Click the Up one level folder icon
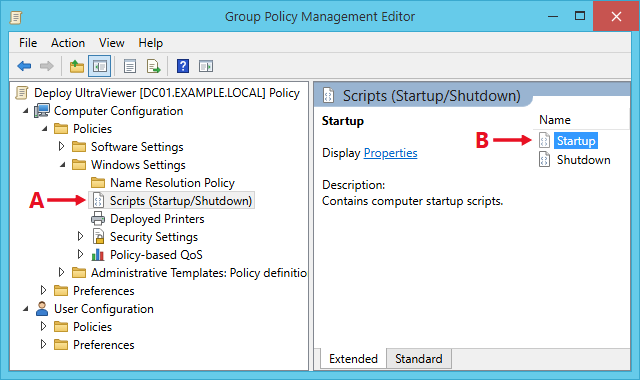This screenshot has height=380, width=640. click(x=76, y=66)
